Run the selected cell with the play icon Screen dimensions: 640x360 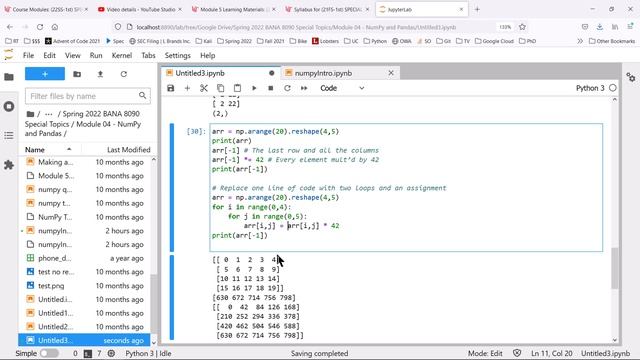coord(254,88)
